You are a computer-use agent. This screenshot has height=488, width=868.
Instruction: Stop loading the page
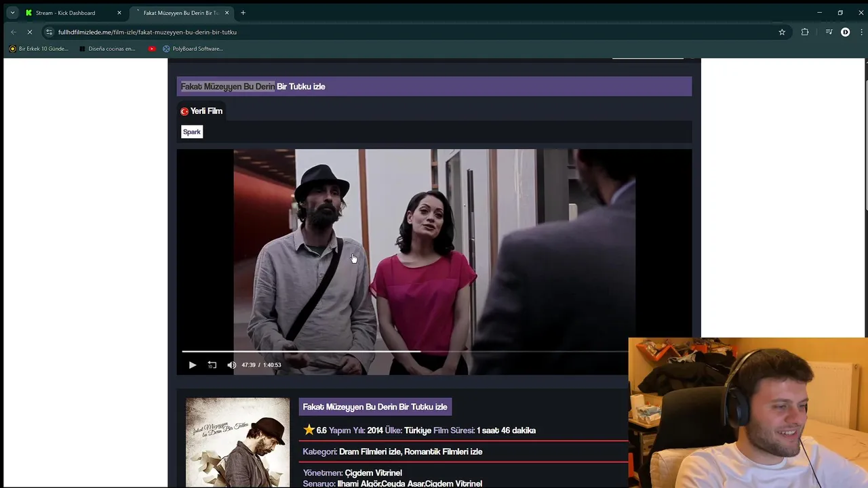[30, 32]
